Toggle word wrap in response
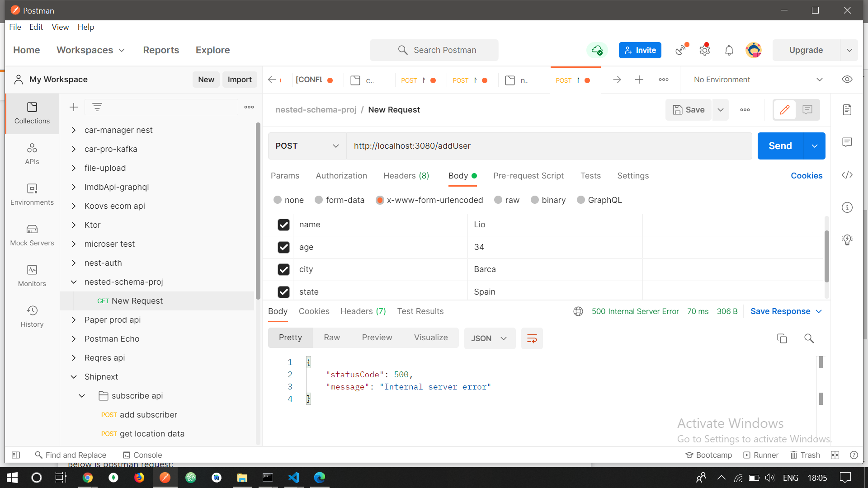Image resolution: width=868 pixels, height=488 pixels. 532,338
